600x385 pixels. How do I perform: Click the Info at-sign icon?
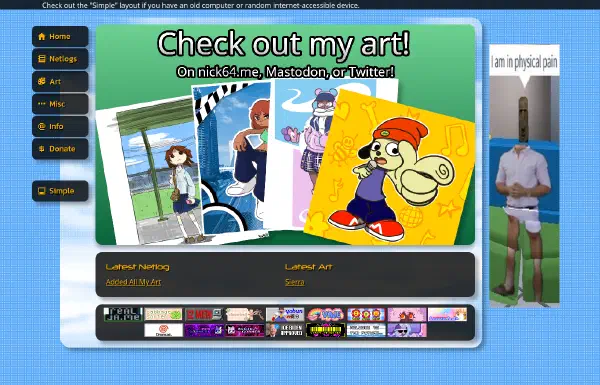pos(42,126)
